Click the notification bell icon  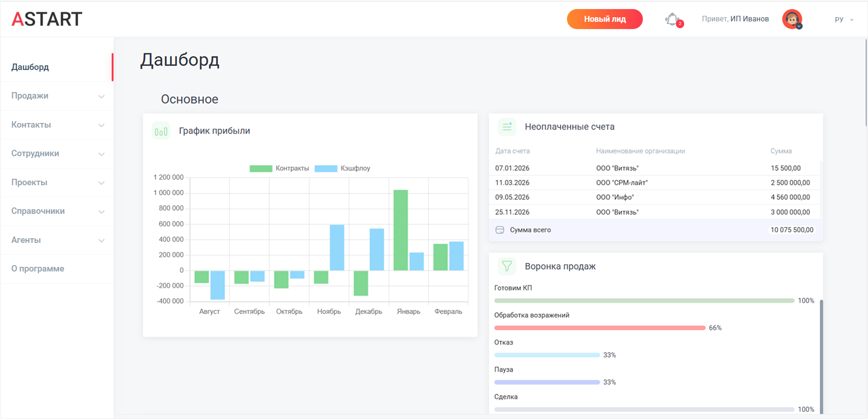point(672,20)
